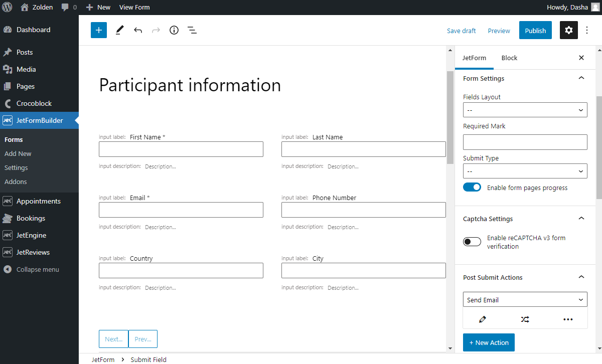Enable reCAPTCHA v3 form verification toggle
602x364 pixels.
pyautogui.click(x=472, y=242)
